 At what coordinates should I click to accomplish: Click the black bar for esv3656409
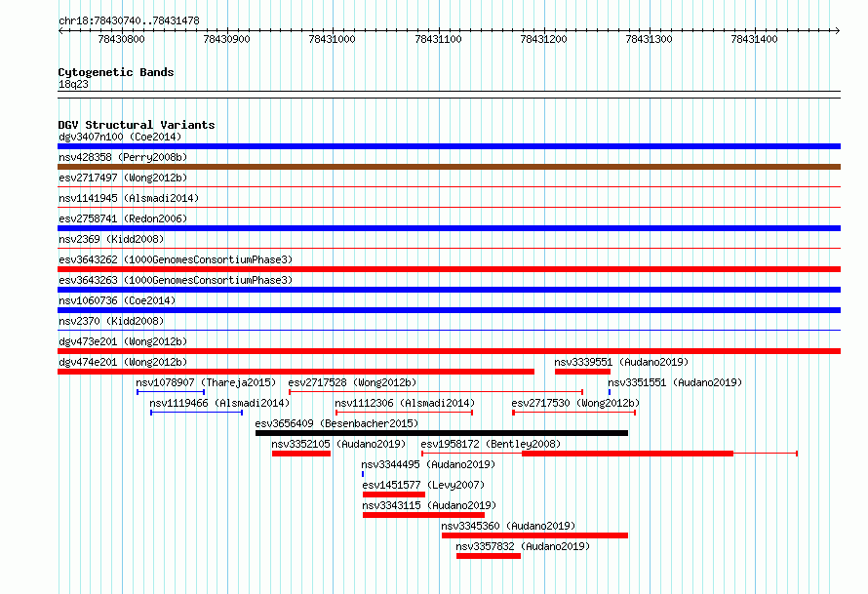click(x=442, y=433)
